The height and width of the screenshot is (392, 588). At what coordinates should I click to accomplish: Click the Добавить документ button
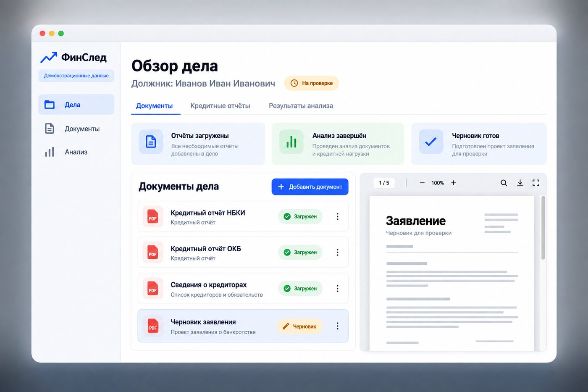[x=310, y=187]
